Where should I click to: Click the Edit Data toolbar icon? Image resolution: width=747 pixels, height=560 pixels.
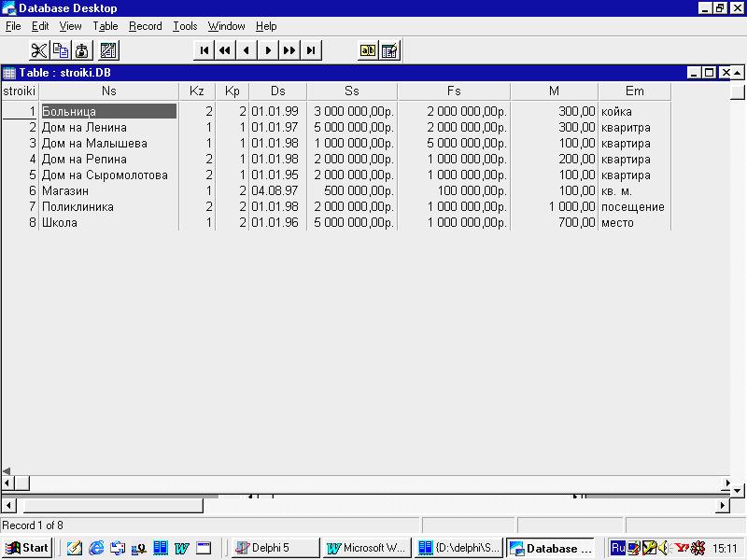coord(389,50)
